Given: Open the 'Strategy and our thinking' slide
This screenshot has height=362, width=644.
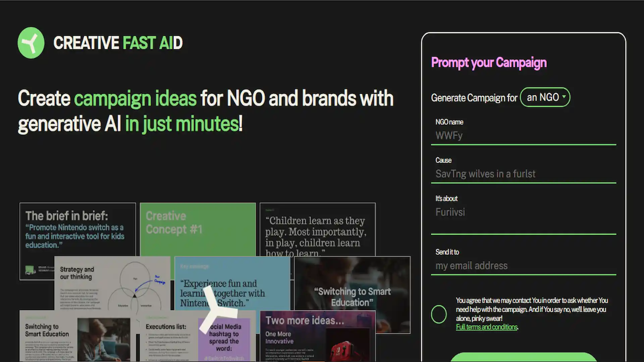Looking at the screenshot, I should click(x=112, y=283).
